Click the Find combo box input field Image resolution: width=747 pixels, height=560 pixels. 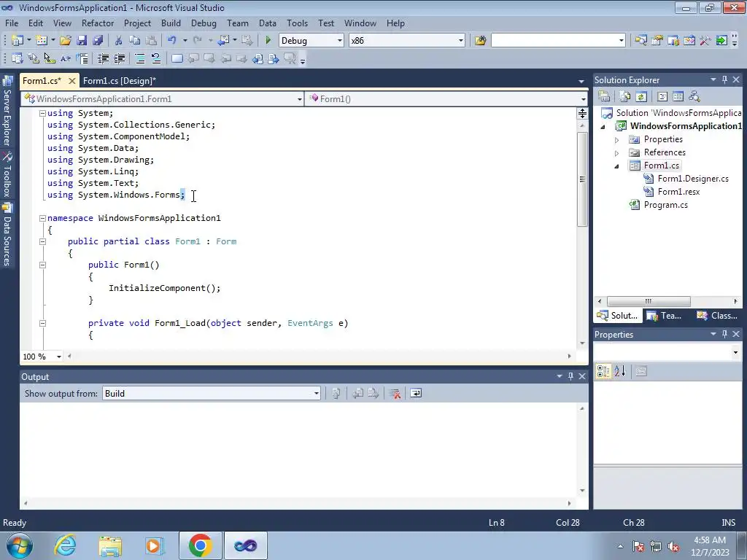click(x=558, y=41)
